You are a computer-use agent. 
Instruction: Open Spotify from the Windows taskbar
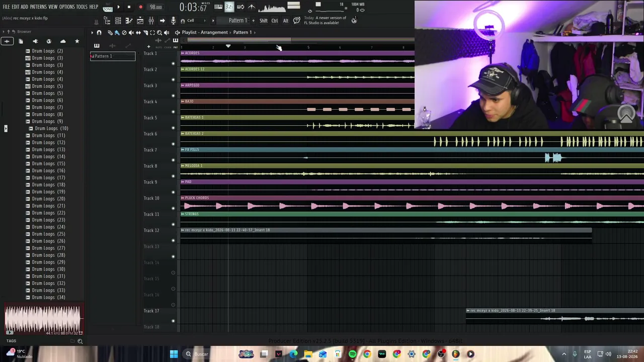352,354
